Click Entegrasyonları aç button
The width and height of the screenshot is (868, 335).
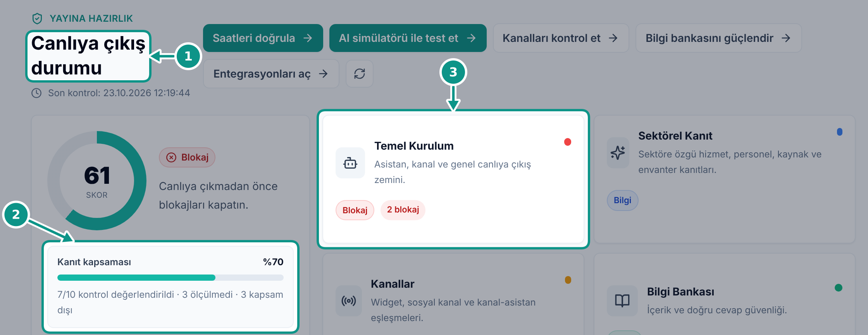point(271,74)
